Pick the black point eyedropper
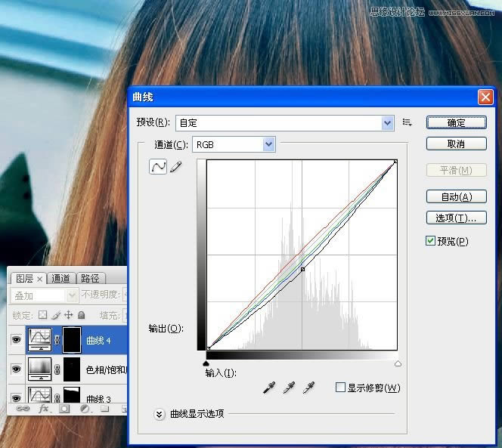The width and height of the screenshot is (502, 448). click(x=268, y=388)
